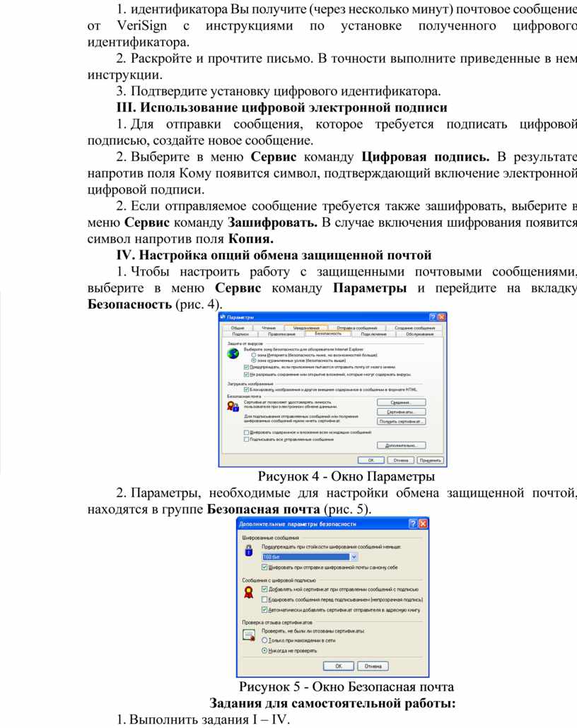Image resolution: width=577 pixels, height=728 pixels.
Task: Click the help question-mark button in the Дополнительные параметры безопасности title bar
Action: (413, 523)
